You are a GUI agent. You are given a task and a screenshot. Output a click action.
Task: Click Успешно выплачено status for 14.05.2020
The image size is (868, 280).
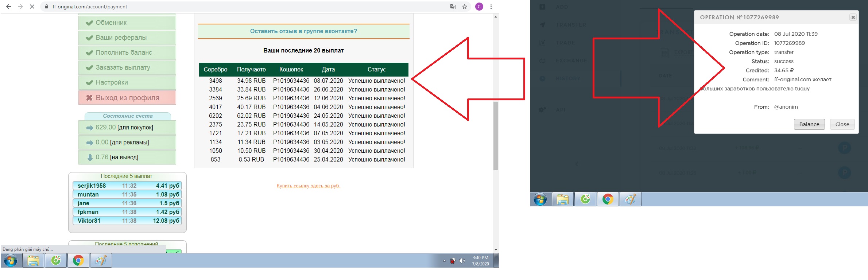376,124
